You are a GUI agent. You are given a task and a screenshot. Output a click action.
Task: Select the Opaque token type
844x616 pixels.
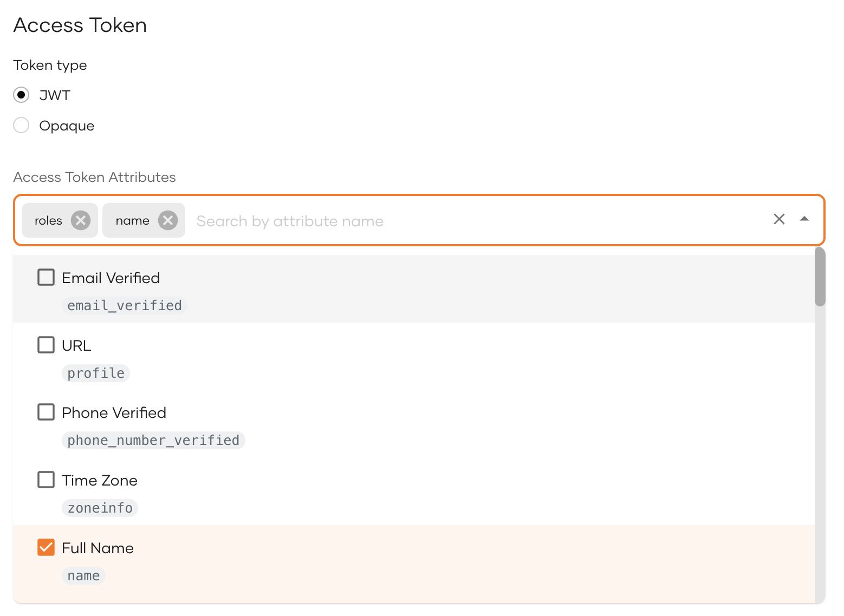pyautogui.click(x=21, y=125)
